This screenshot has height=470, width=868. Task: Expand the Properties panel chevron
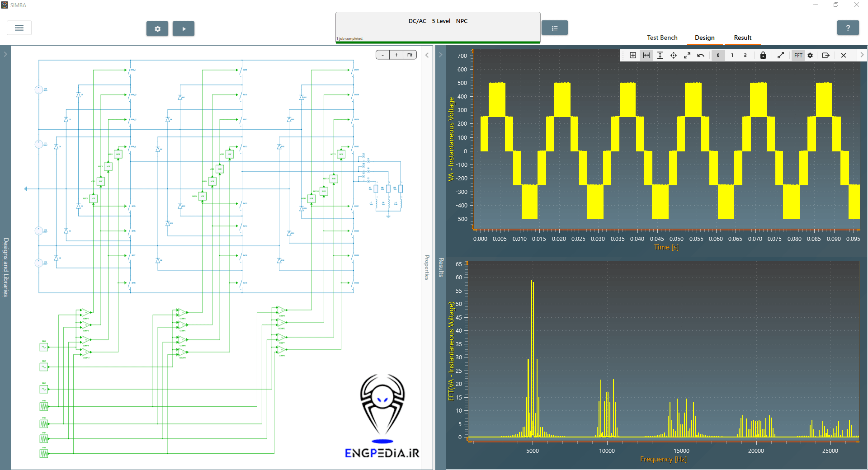pos(427,55)
